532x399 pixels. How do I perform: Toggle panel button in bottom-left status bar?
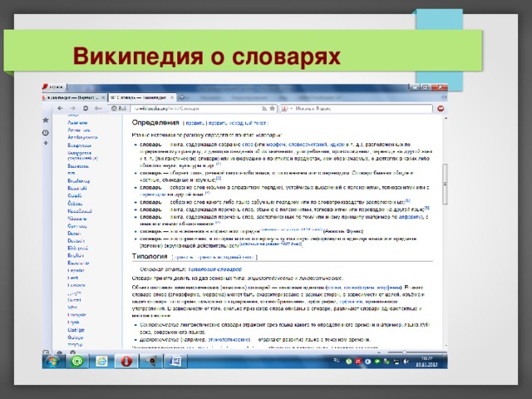[46, 352]
